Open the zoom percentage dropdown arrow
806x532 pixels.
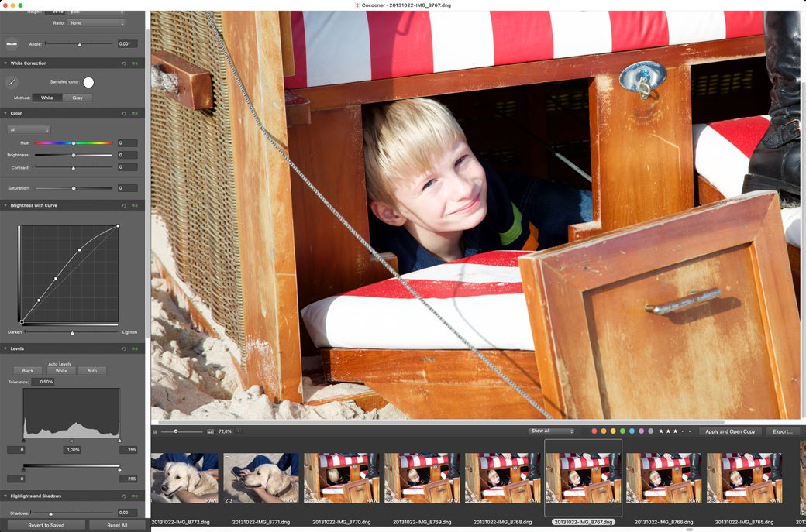coord(239,431)
